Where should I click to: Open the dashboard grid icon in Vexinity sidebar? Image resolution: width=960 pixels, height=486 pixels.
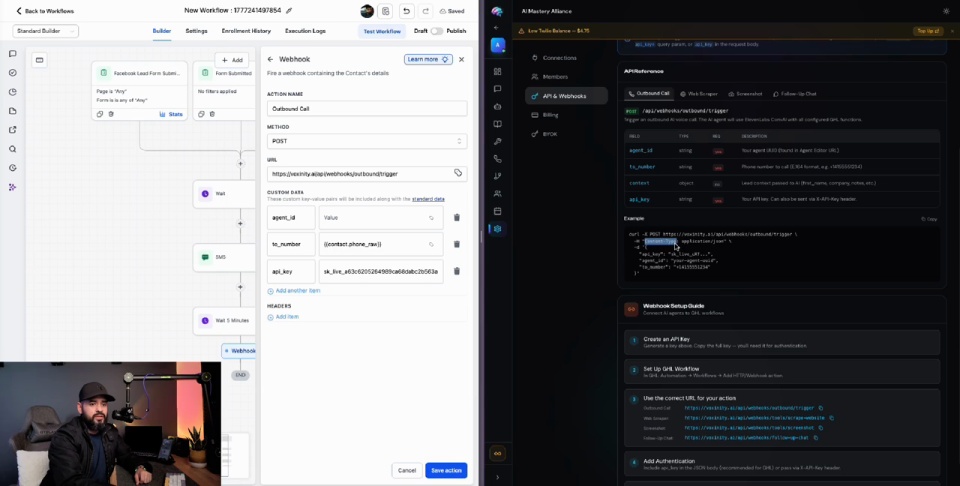[497, 71]
